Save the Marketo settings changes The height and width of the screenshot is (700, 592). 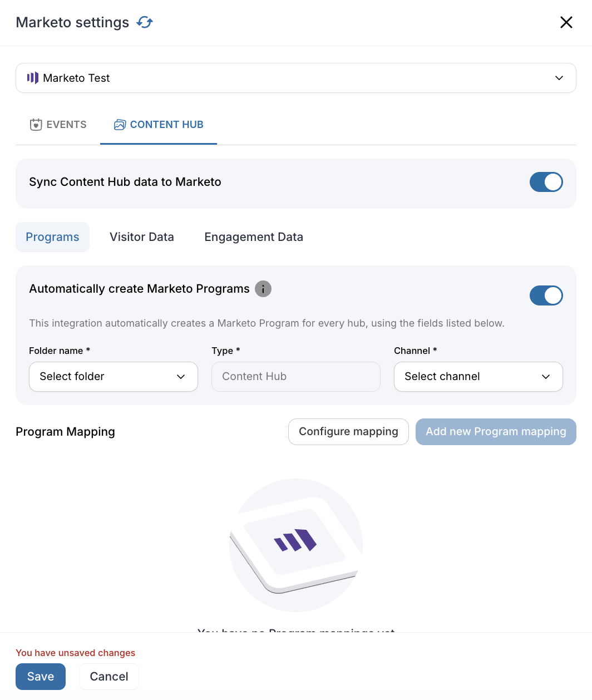pos(41,677)
